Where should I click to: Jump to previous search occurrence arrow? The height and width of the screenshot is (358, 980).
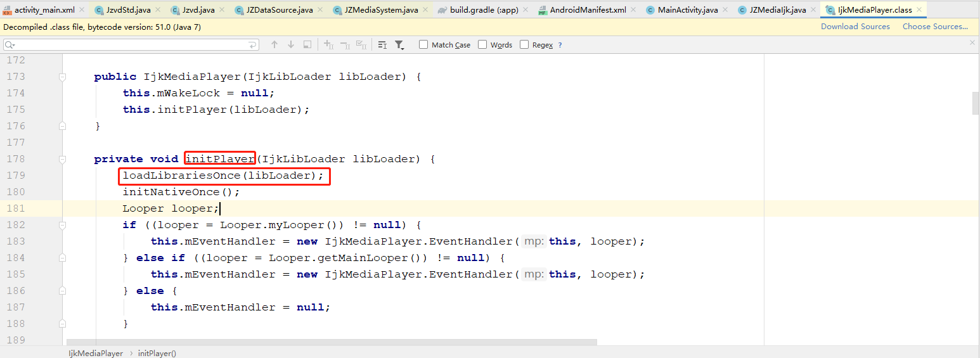(x=274, y=44)
